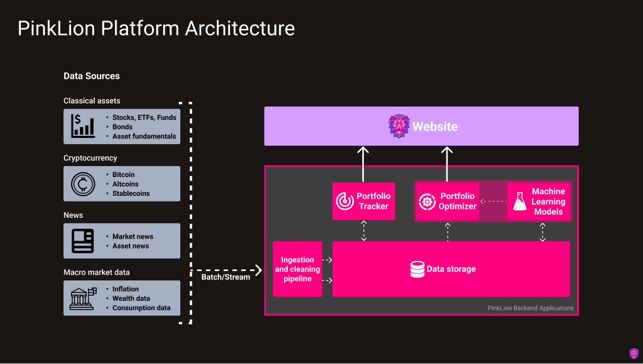
Task: Select the cryptocurrency coin icon
Action: tap(83, 184)
